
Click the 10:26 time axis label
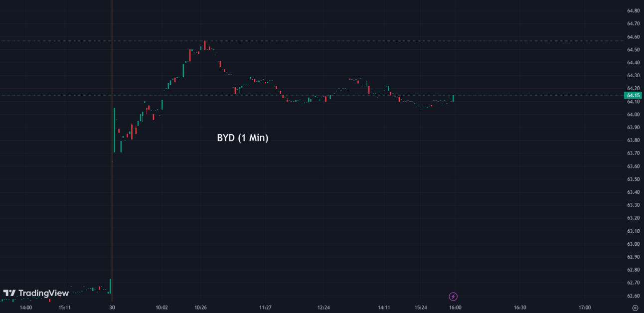201,308
